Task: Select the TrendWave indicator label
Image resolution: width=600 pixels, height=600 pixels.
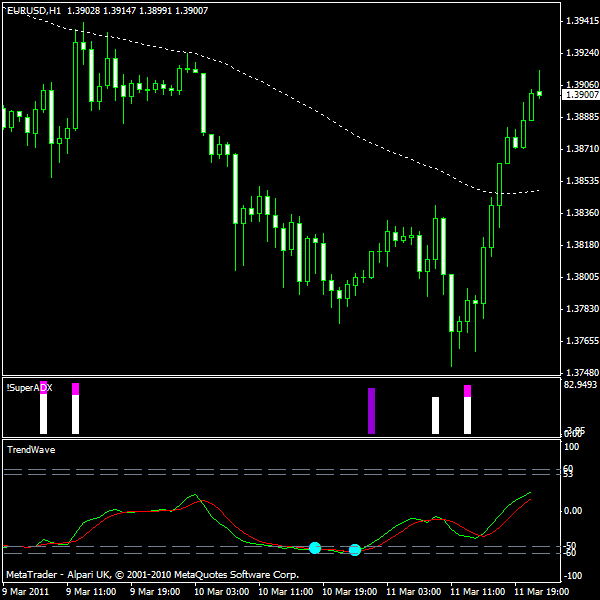Action: click(x=31, y=450)
